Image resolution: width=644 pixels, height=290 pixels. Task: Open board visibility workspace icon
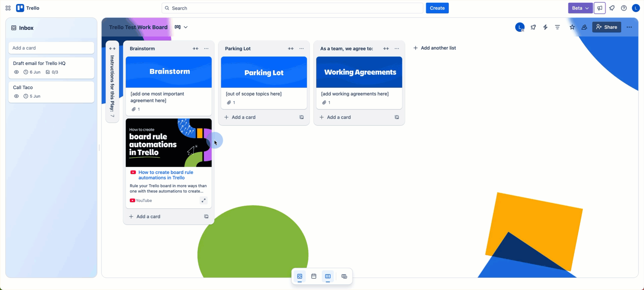pyautogui.click(x=584, y=27)
